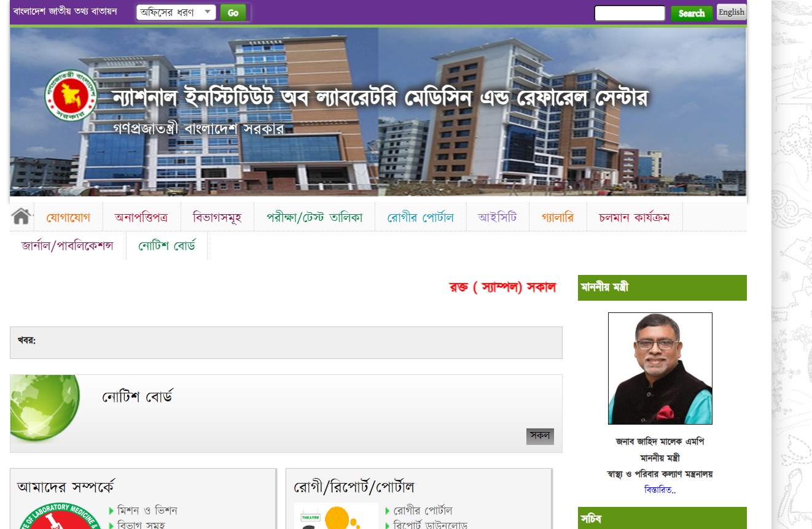Open the যোগাযোগ menu item
Screen dimensions: 812x529
pos(68,217)
